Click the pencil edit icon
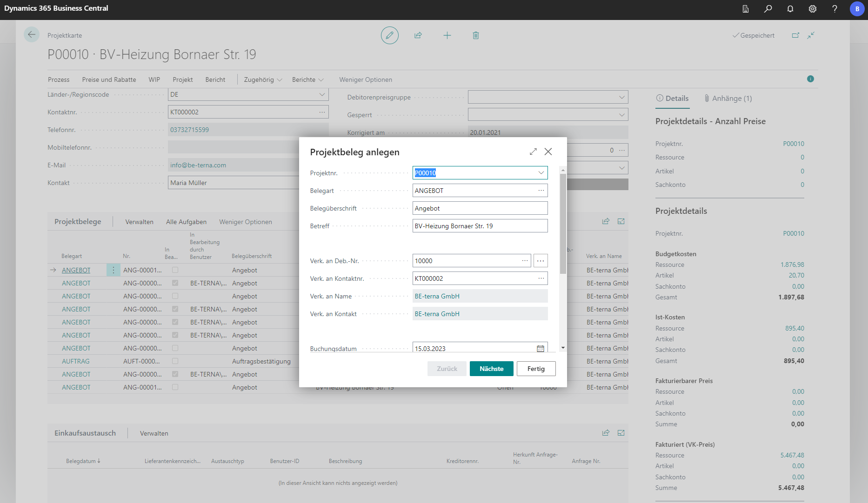 [x=389, y=35]
